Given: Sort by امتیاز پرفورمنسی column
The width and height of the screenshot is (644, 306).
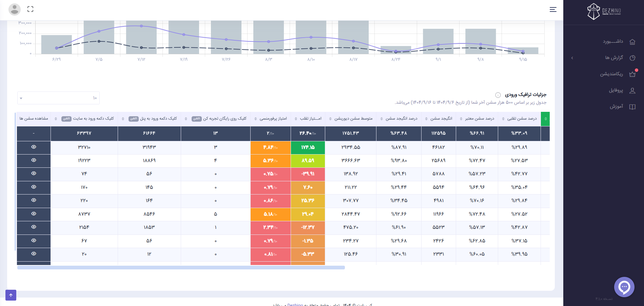Looking at the screenshot, I should click(x=273, y=119).
